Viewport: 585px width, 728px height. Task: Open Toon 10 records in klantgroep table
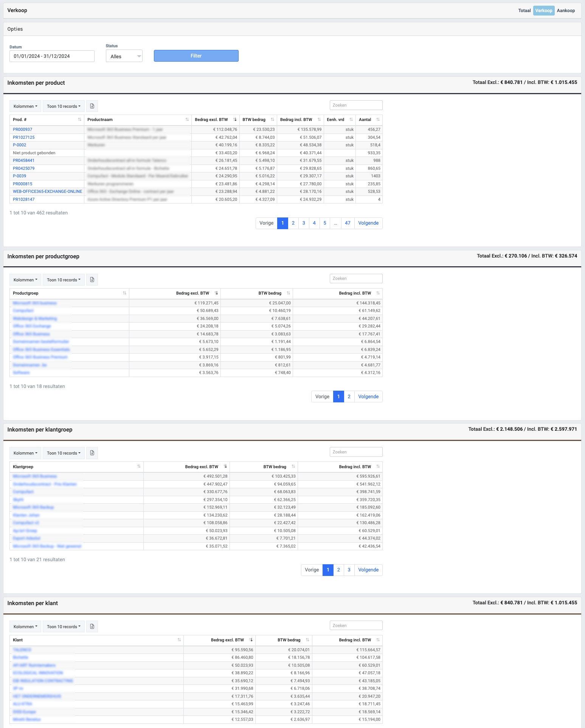click(x=64, y=453)
